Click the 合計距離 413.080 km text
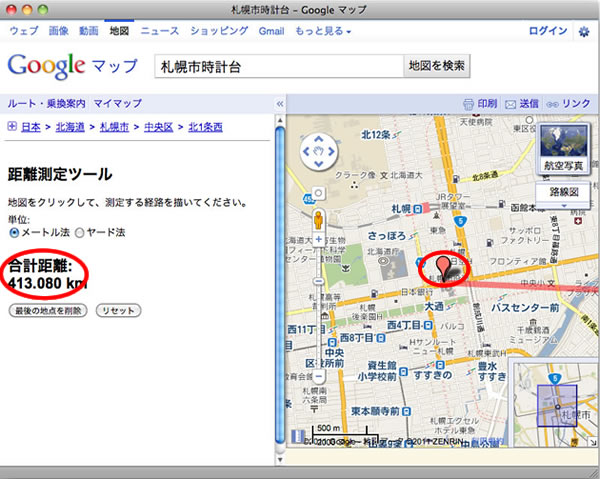Viewport: 600px width, 479px height. 48,275
